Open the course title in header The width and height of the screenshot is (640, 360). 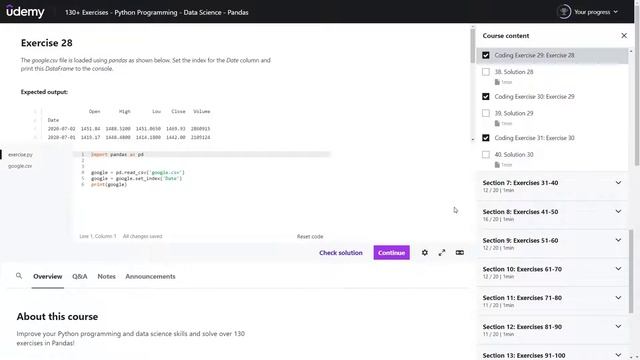click(x=157, y=12)
